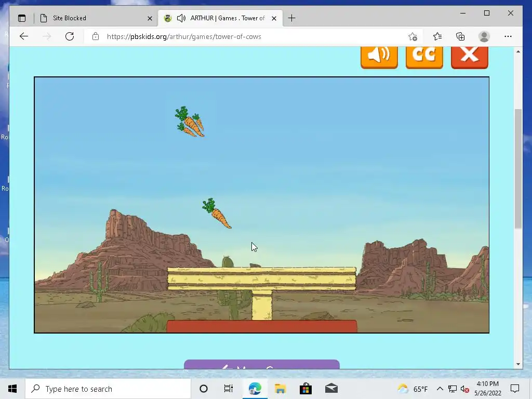532x399 pixels.
Task: Launch Microsoft Store from the taskbar
Action: pyautogui.click(x=305, y=389)
